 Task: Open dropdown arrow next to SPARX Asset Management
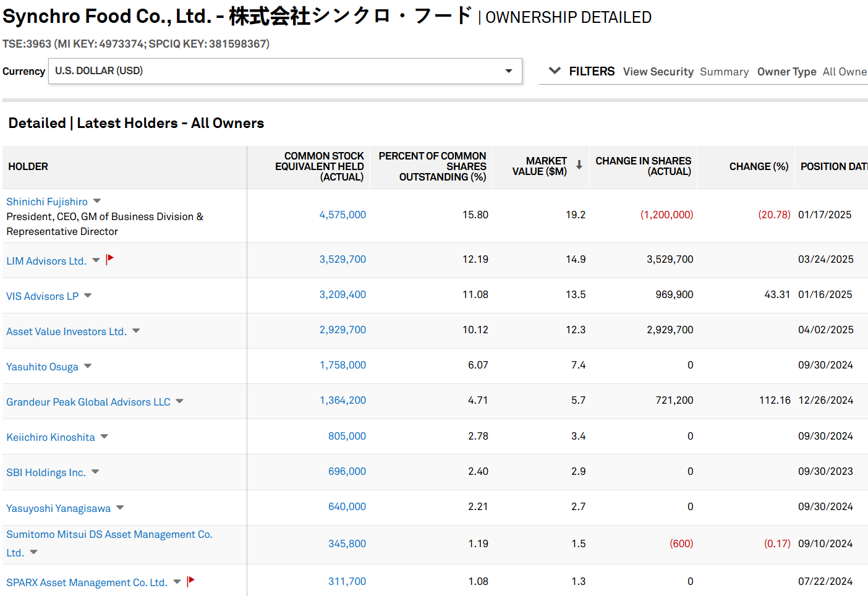coord(177,582)
